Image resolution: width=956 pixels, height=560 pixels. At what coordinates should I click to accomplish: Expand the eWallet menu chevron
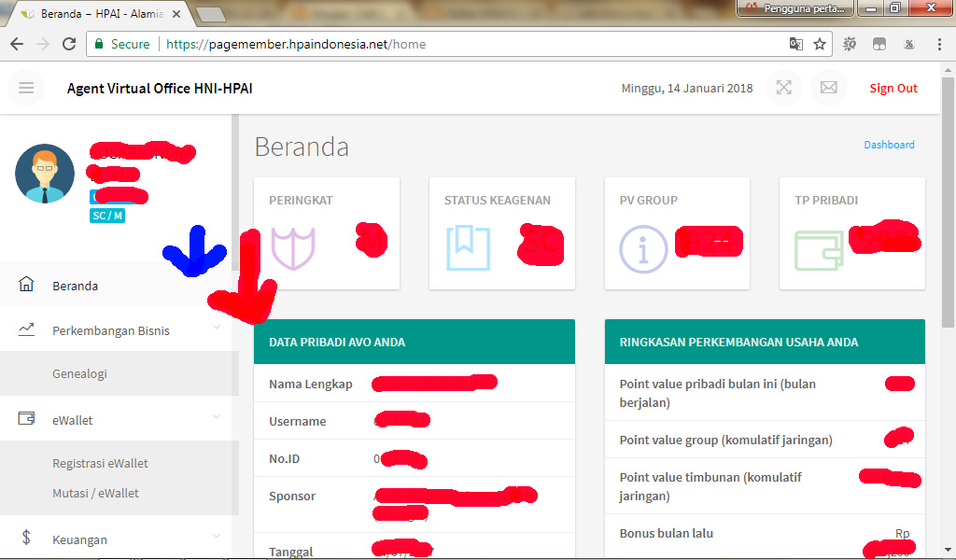tap(217, 417)
